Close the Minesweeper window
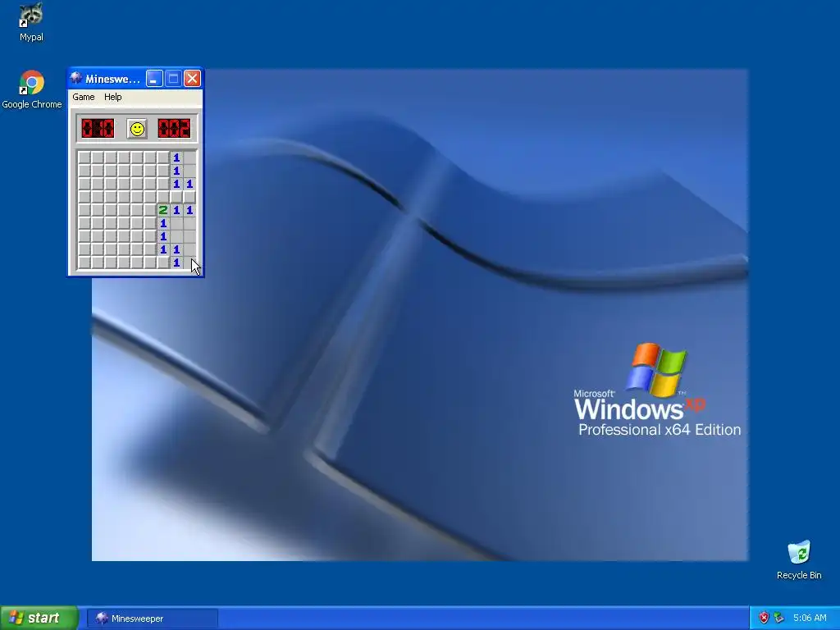This screenshot has height=630, width=840. point(192,79)
